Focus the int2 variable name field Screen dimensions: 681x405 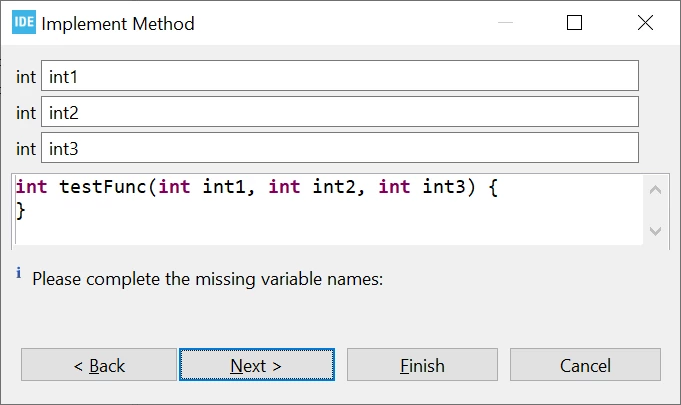tap(340, 112)
